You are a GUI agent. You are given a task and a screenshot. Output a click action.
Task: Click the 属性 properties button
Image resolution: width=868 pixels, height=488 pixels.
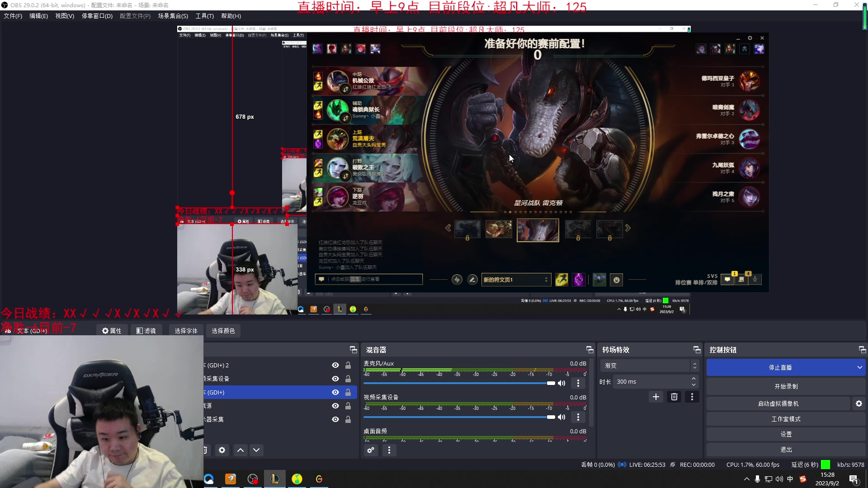(112, 331)
